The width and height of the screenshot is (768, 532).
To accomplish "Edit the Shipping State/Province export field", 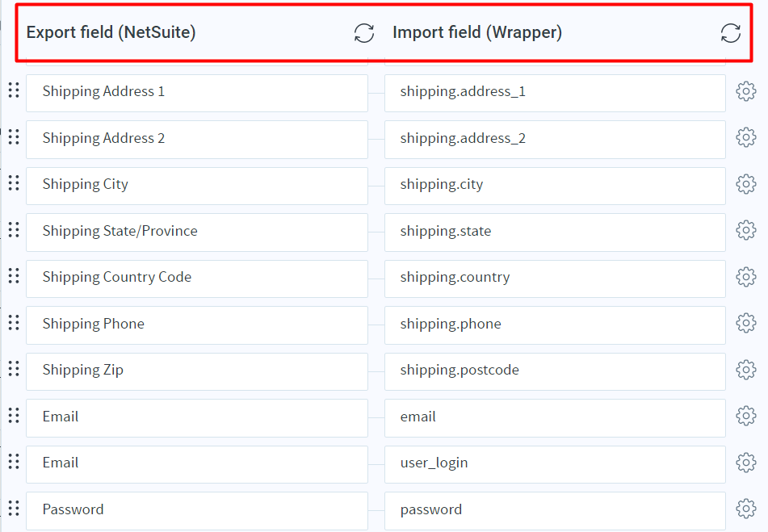I will (197, 232).
